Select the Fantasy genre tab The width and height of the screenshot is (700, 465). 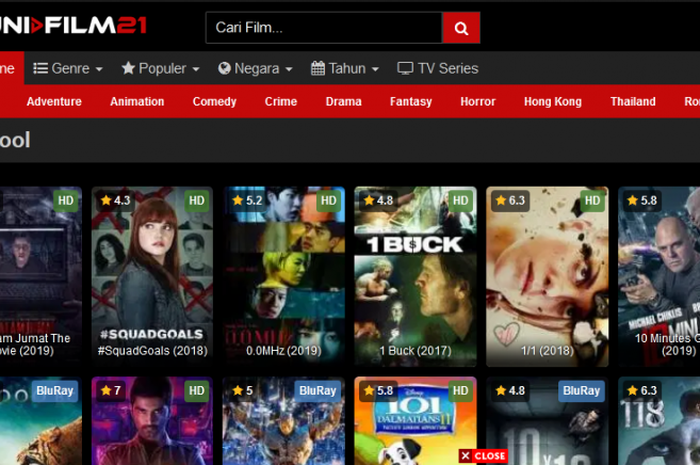click(x=411, y=101)
